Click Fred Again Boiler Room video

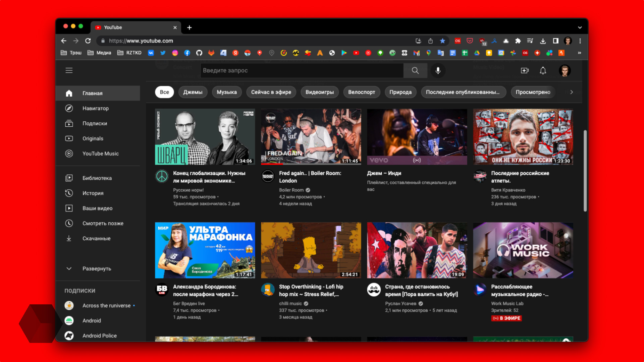(311, 136)
